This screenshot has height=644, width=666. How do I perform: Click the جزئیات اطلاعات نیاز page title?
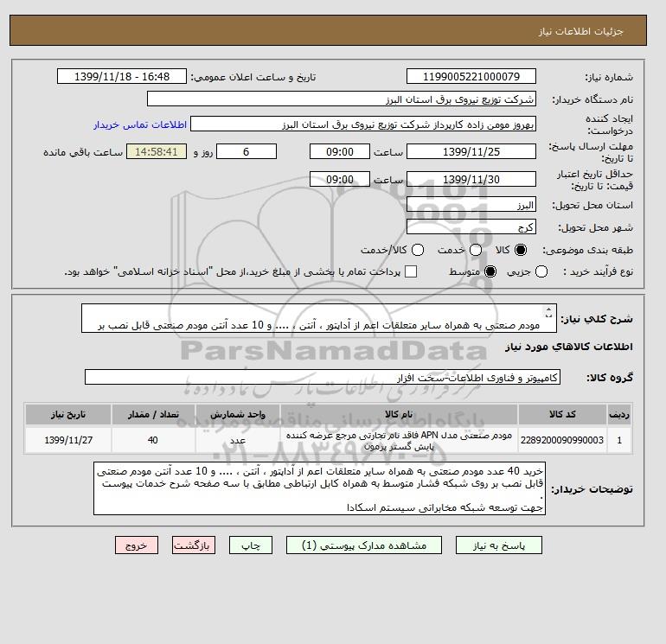[580, 31]
